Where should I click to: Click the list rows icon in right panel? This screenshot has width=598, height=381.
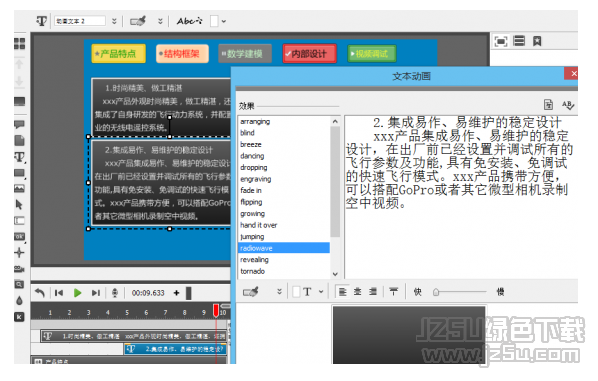click(519, 41)
